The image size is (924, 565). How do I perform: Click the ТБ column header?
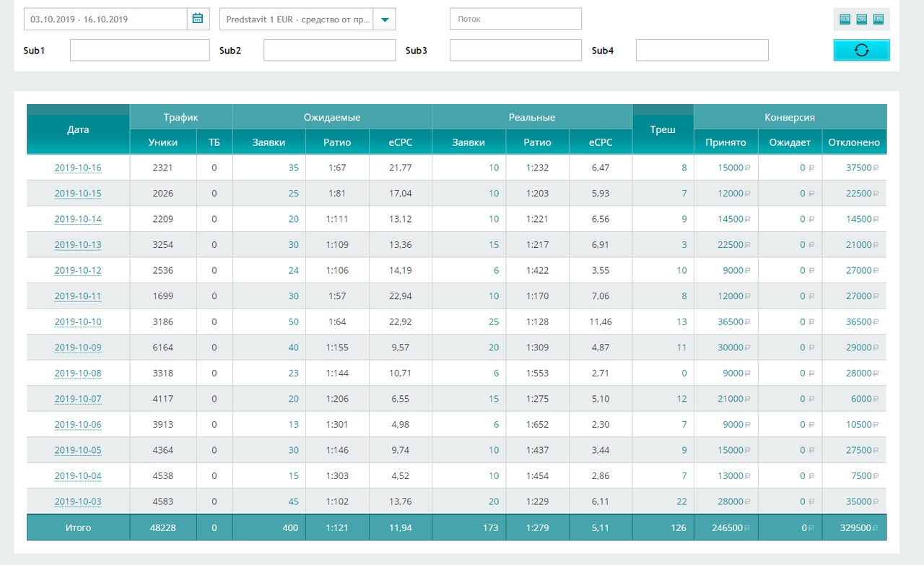(x=214, y=142)
